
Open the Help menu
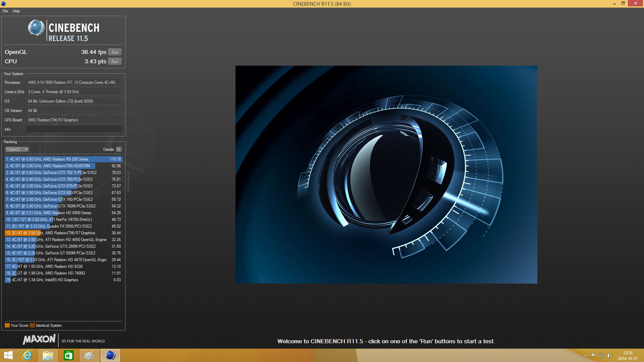[16, 11]
